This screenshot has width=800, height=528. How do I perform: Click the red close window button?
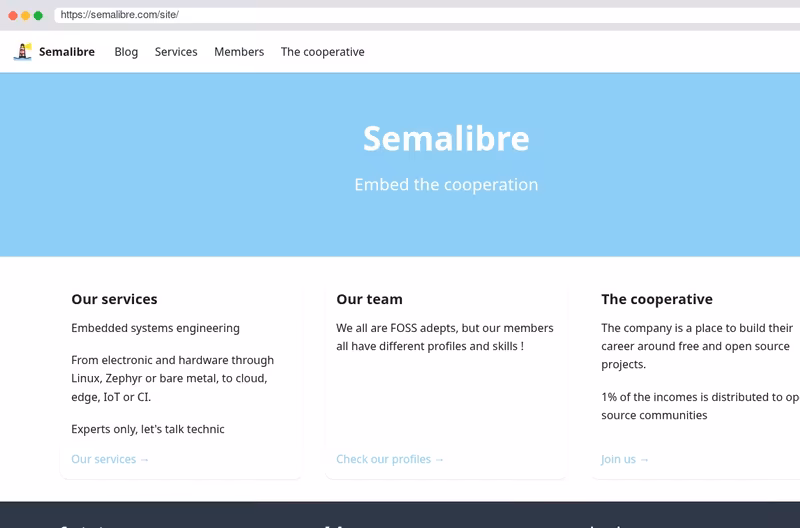tap(13, 15)
